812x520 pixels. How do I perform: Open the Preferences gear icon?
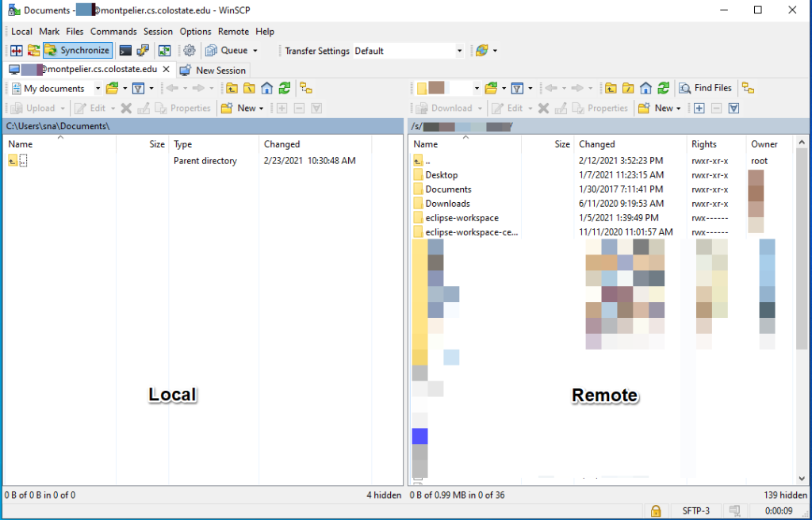point(190,51)
